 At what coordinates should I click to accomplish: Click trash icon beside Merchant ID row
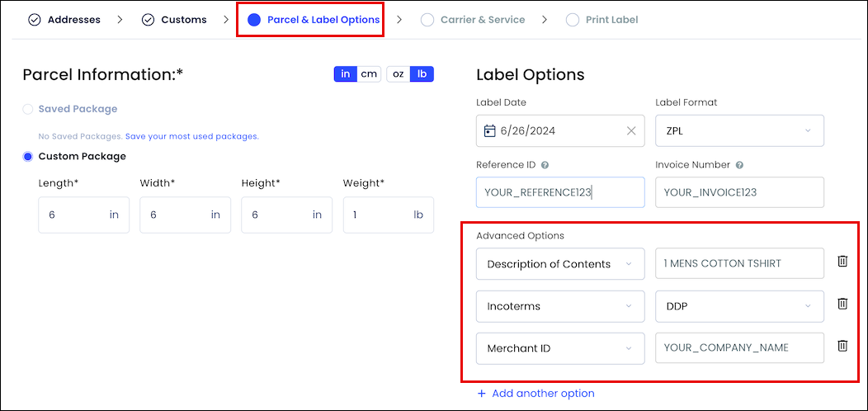tap(842, 346)
